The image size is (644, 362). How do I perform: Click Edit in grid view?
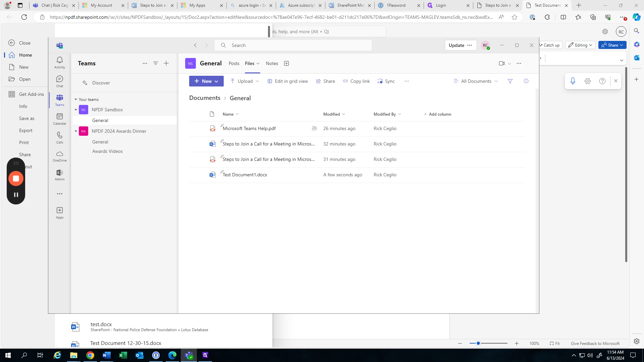click(x=288, y=81)
